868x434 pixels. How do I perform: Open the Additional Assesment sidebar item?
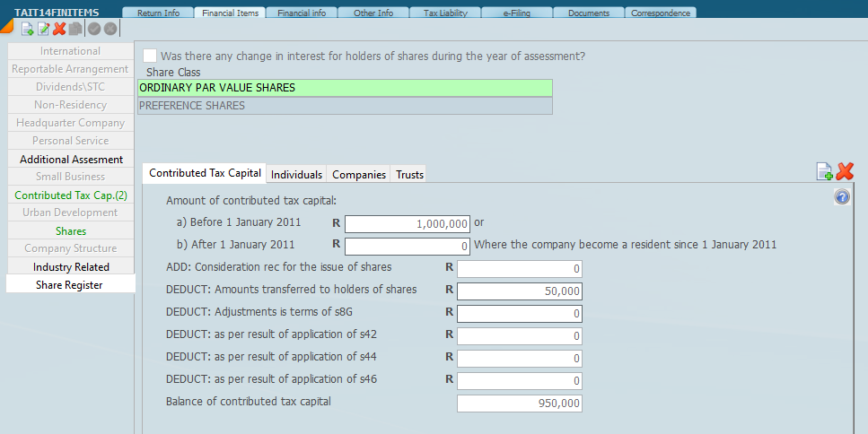click(x=71, y=159)
